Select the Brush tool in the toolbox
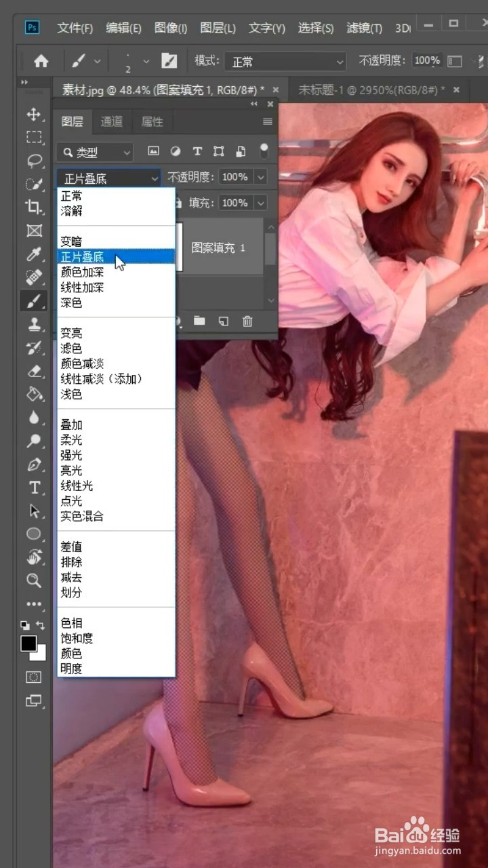The image size is (488, 868). click(34, 301)
